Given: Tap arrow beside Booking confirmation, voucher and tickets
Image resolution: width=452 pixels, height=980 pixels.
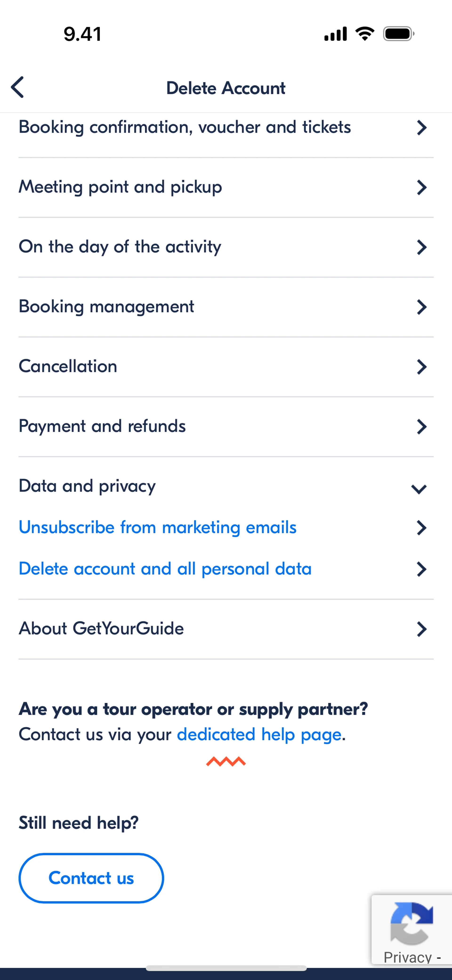Looking at the screenshot, I should point(421,128).
